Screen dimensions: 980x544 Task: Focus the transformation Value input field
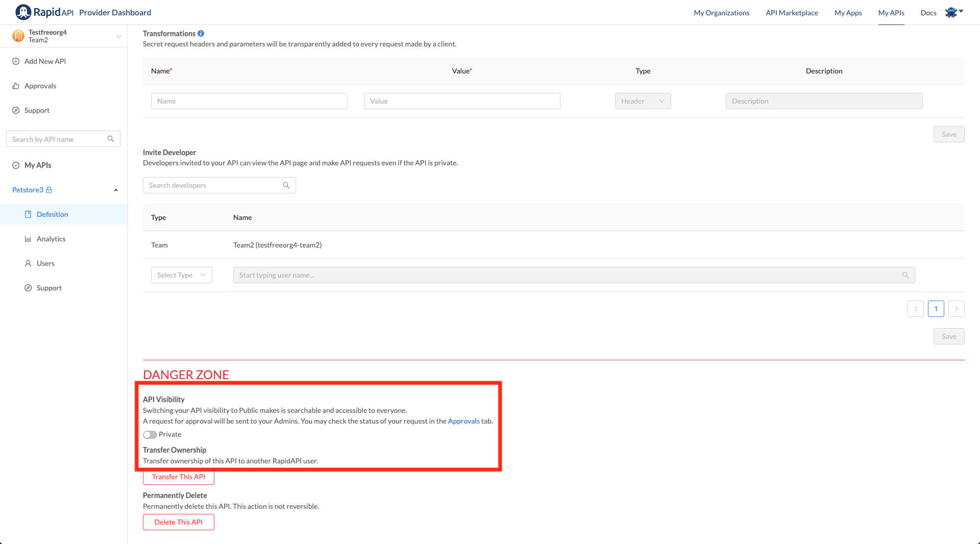click(462, 101)
